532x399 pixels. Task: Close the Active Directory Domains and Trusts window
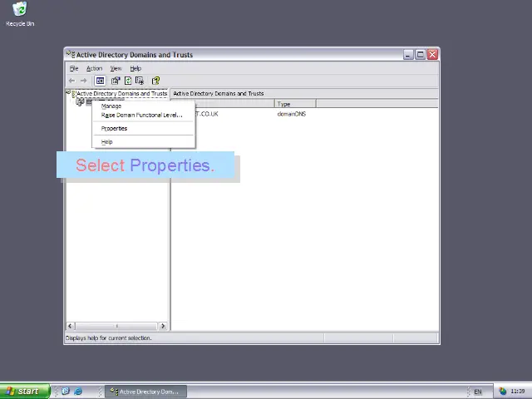[432, 54]
